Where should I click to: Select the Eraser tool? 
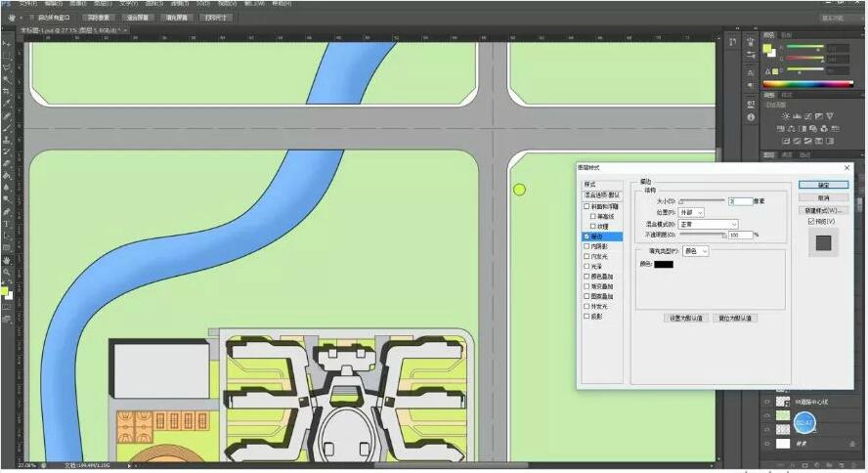tap(7, 164)
